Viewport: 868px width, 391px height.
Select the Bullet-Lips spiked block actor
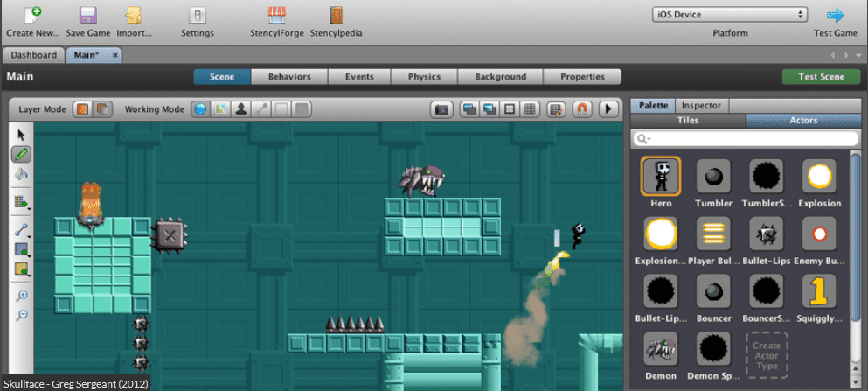tap(766, 234)
